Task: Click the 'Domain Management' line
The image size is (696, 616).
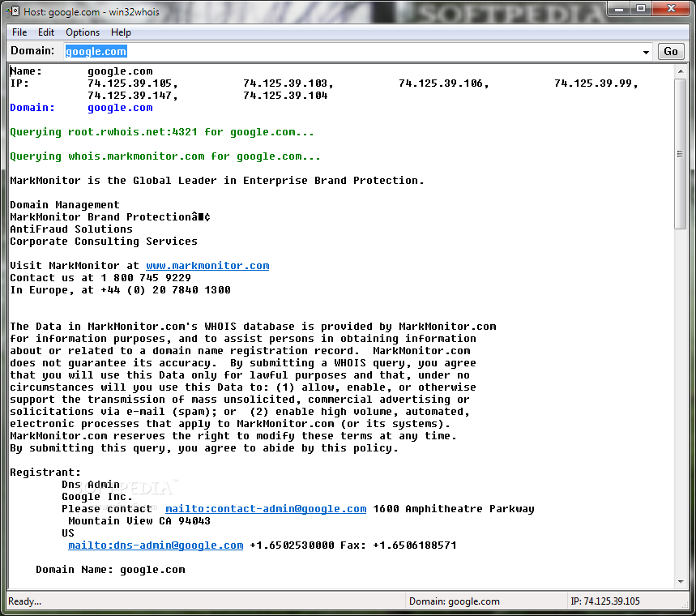Action: tap(64, 205)
